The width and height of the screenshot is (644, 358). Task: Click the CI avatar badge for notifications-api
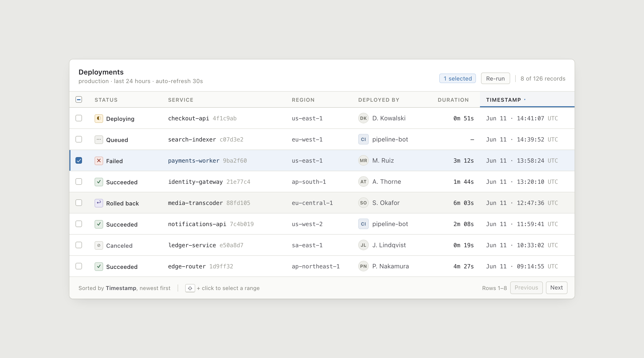[363, 224]
